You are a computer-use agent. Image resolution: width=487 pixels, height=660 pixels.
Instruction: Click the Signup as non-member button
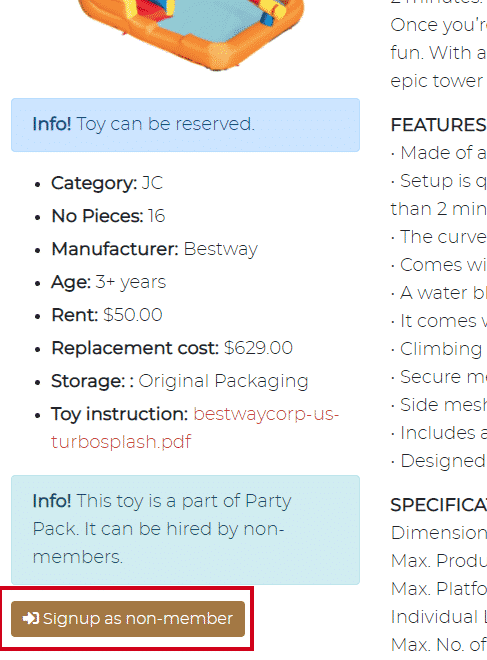point(128,619)
